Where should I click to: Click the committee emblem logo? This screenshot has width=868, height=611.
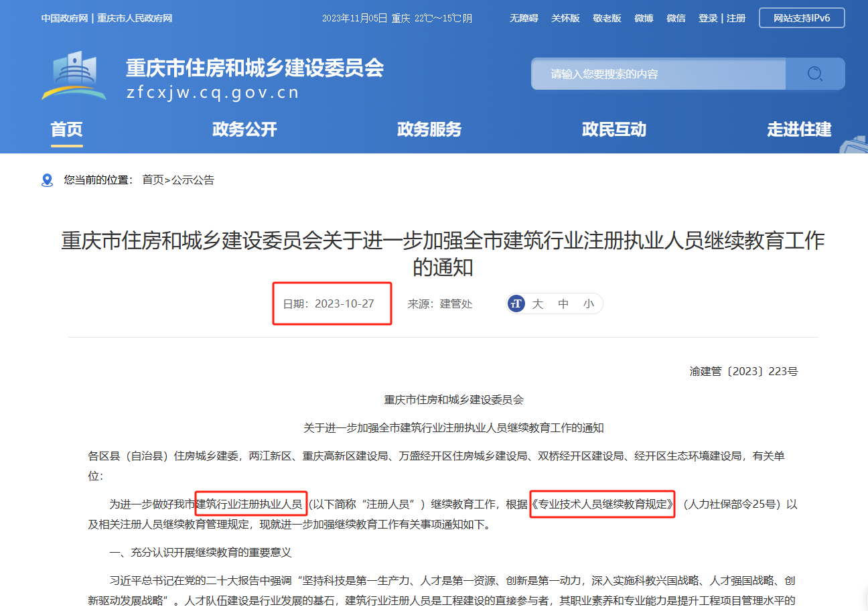click(x=74, y=77)
